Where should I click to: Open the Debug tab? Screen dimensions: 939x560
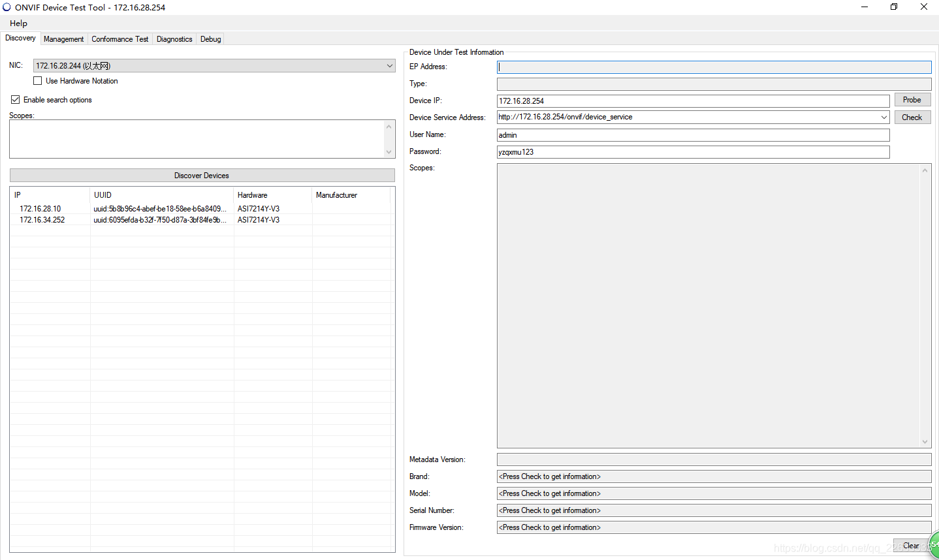211,39
